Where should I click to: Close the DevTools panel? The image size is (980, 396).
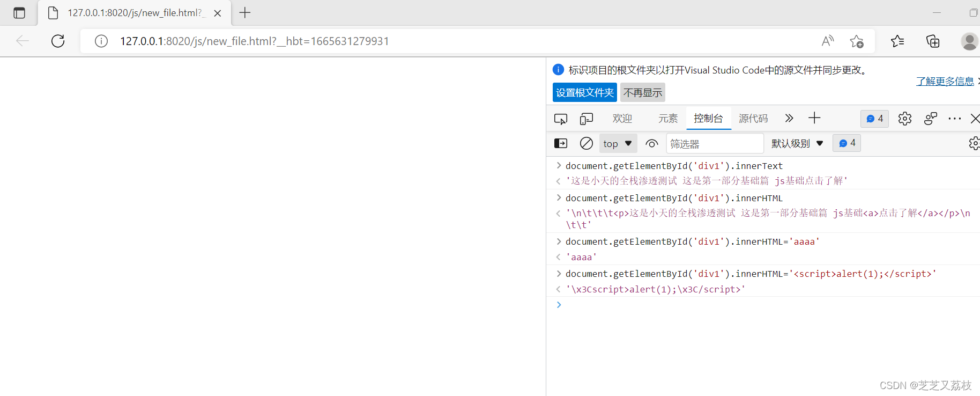[975, 119]
